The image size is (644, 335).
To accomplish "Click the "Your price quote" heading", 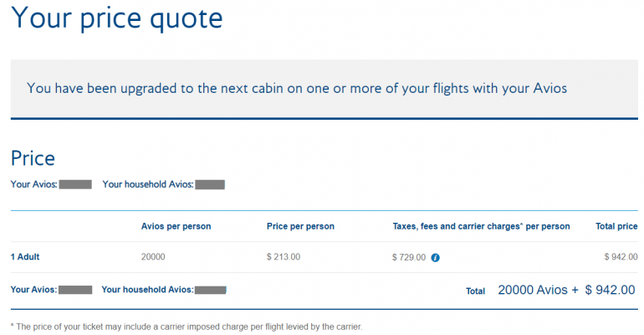I will click(117, 18).
